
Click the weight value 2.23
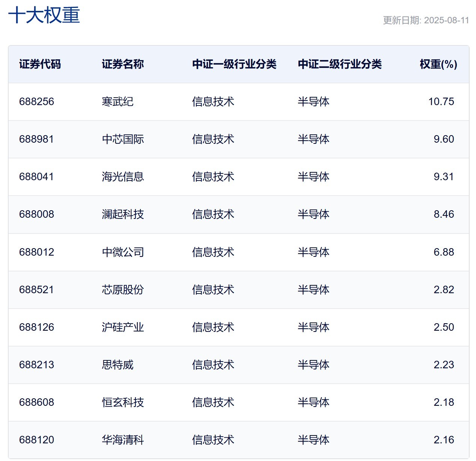click(x=444, y=365)
